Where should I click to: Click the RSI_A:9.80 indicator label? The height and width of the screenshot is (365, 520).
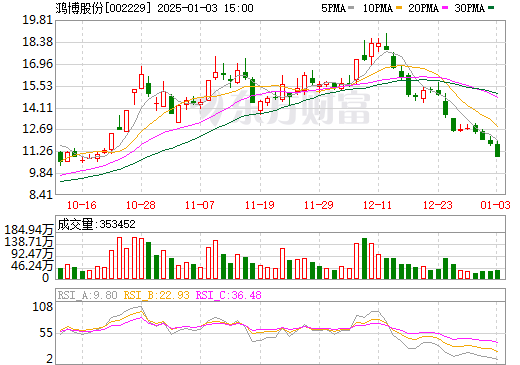[87, 295]
